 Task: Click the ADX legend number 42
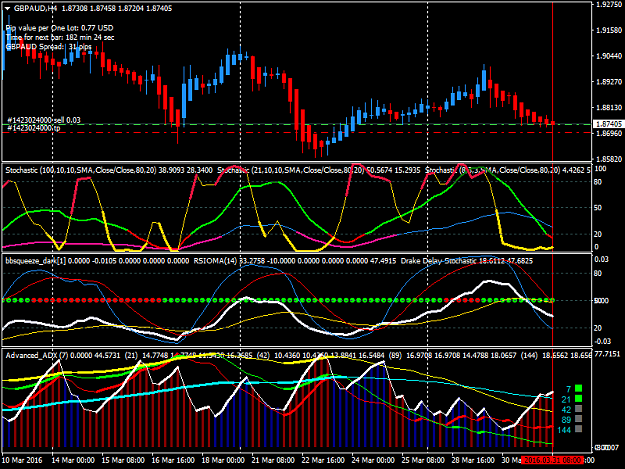pos(566,410)
